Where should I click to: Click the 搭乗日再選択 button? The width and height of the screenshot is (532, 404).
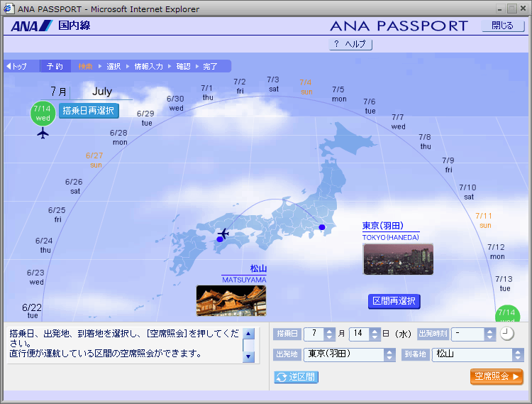click(89, 111)
